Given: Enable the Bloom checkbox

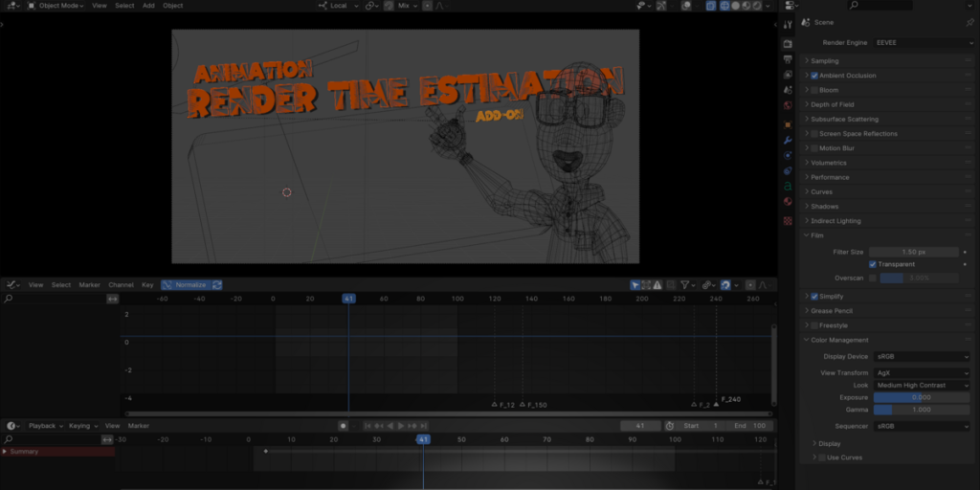Looking at the screenshot, I should click(x=814, y=90).
